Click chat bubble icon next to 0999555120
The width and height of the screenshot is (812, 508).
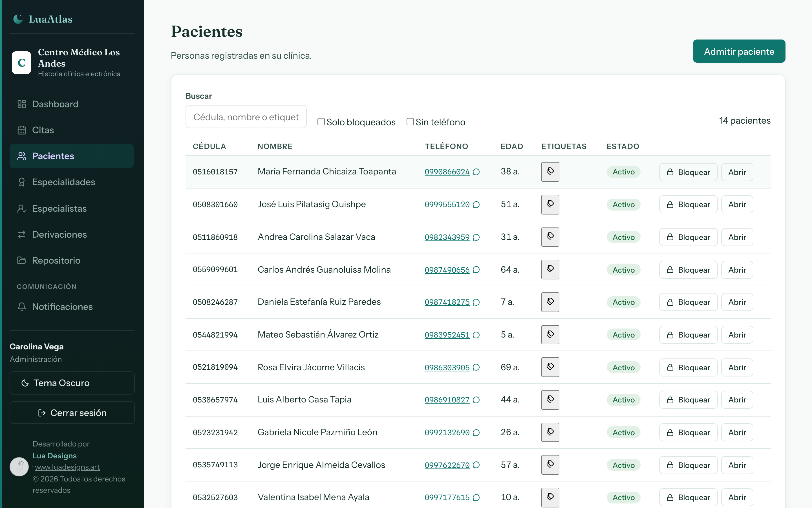(476, 205)
